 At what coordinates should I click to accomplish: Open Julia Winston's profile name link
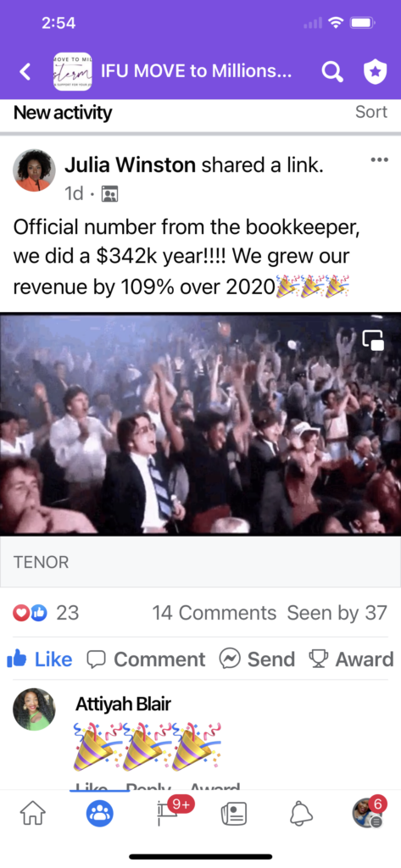point(130,164)
